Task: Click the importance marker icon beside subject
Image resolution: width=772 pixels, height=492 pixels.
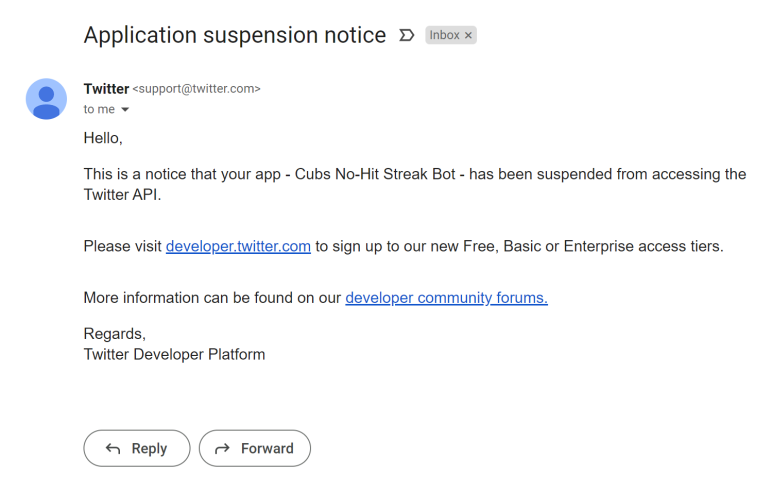Action: pyautogui.click(x=406, y=35)
